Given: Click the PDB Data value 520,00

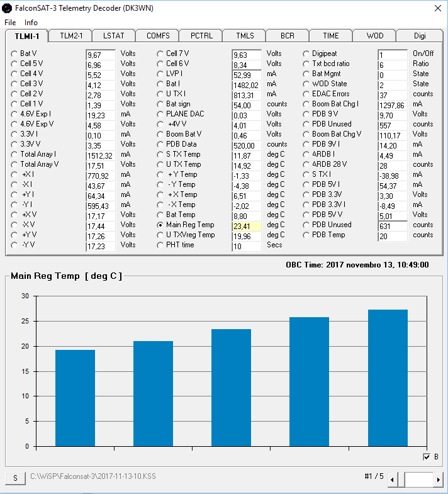Looking at the screenshot, I should coord(247,145).
